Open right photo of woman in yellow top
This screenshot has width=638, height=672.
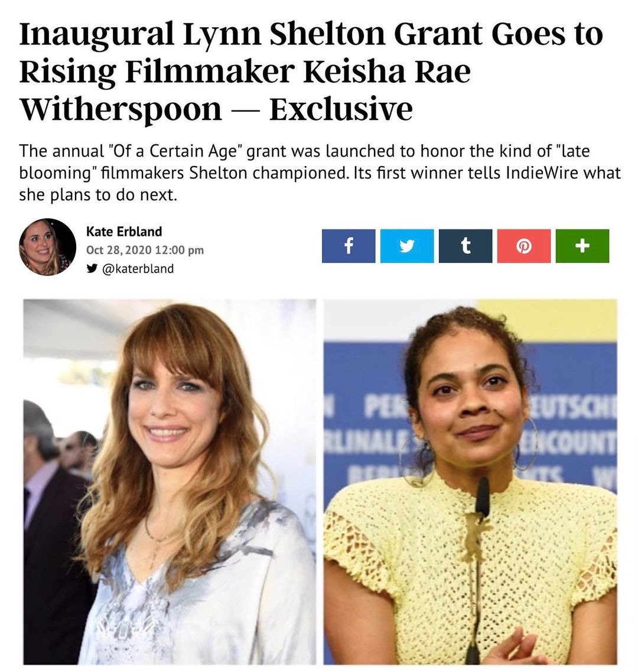[x=470, y=482]
